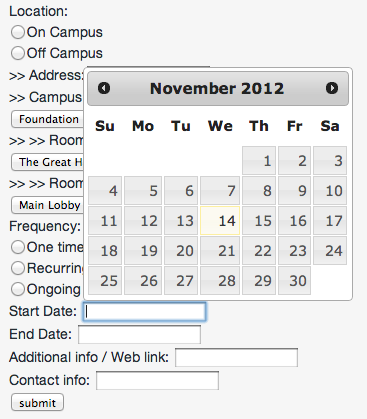Choose Recurring frequency option
Image resolution: width=367 pixels, height=419 pixels.
tap(18, 268)
